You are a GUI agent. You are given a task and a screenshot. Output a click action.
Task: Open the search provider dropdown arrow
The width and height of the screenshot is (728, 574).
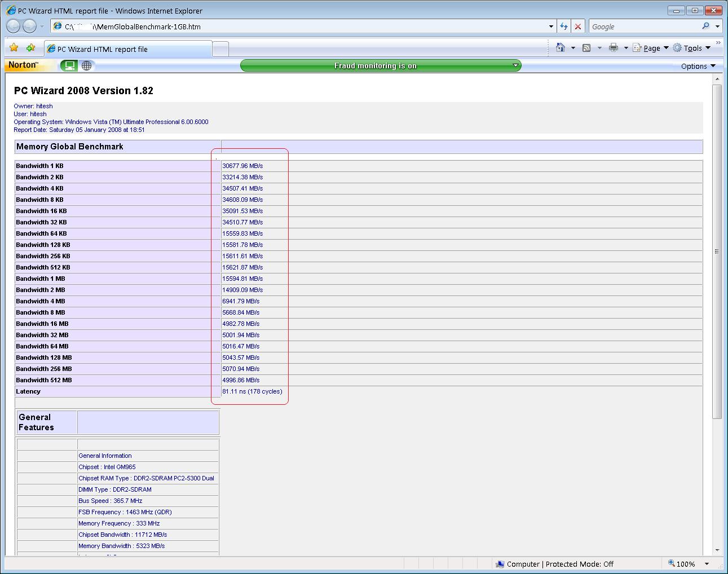717,27
